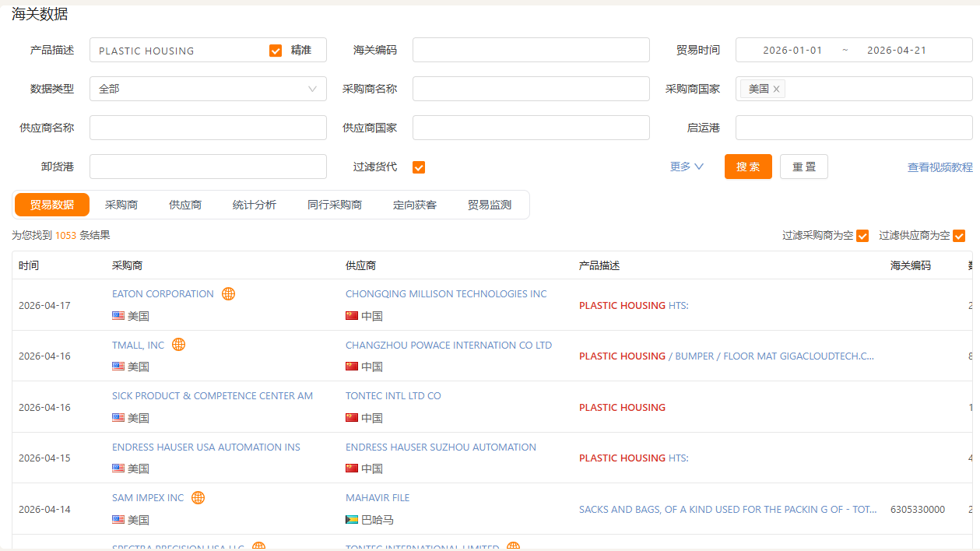Open buyer TMALL, INC

139,345
